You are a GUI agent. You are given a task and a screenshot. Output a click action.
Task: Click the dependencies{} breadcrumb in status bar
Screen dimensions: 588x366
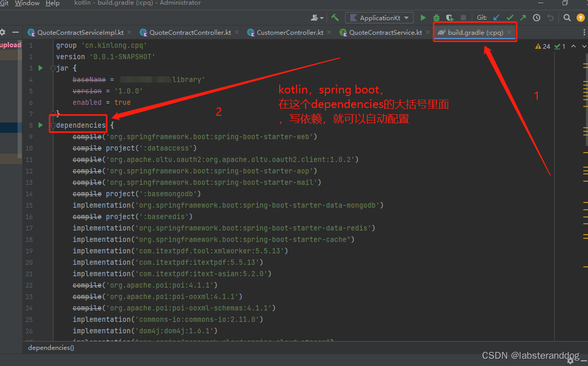[50, 347]
